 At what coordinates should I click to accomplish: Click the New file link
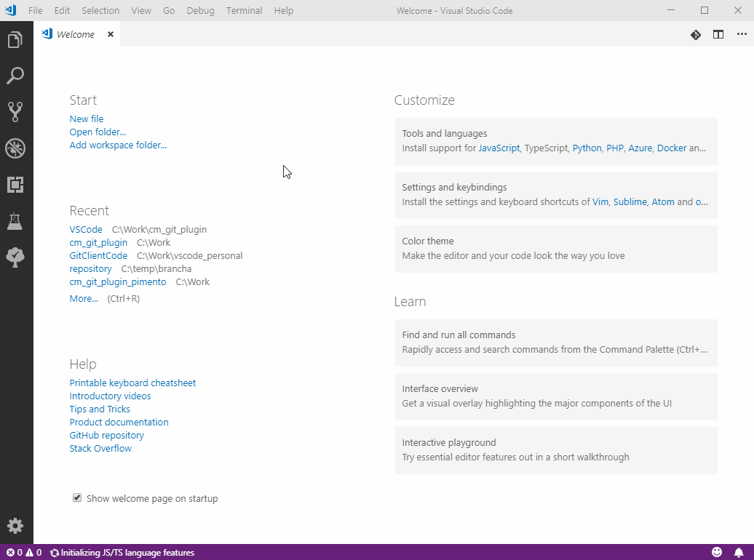click(x=87, y=119)
